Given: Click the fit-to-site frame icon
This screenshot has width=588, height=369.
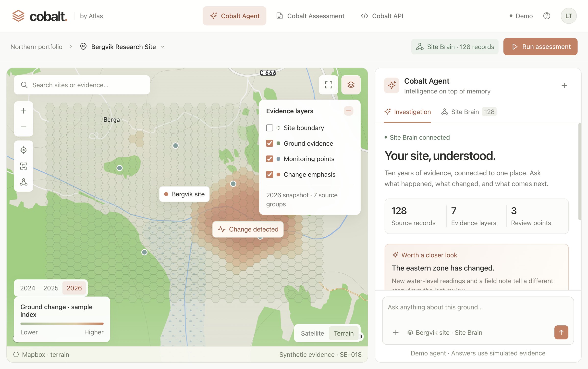Looking at the screenshot, I should (x=24, y=166).
